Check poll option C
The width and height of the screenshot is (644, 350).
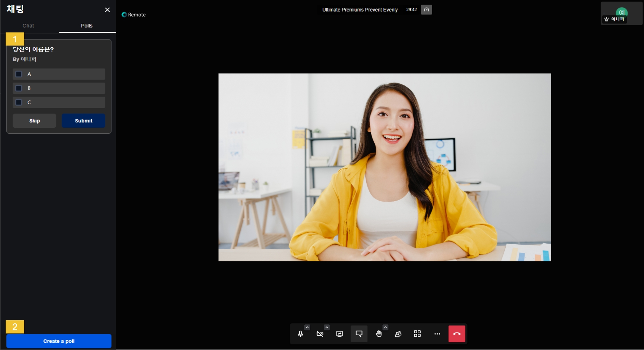coord(19,102)
